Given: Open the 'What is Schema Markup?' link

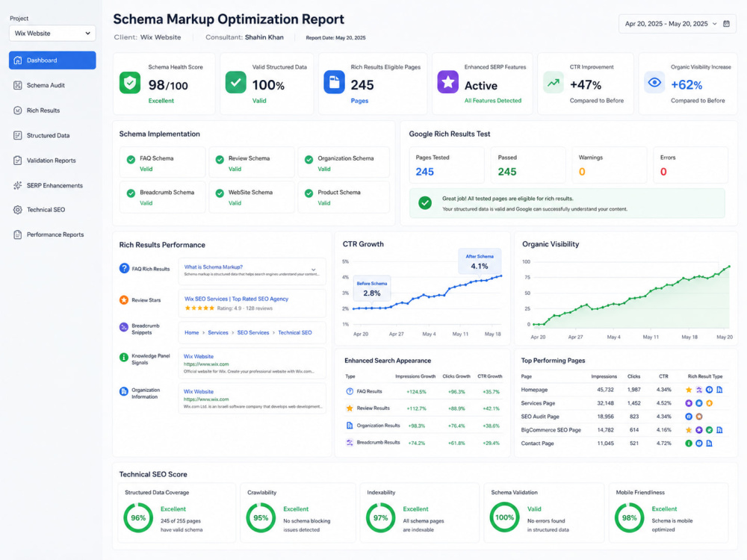Looking at the screenshot, I should pos(214,267).
